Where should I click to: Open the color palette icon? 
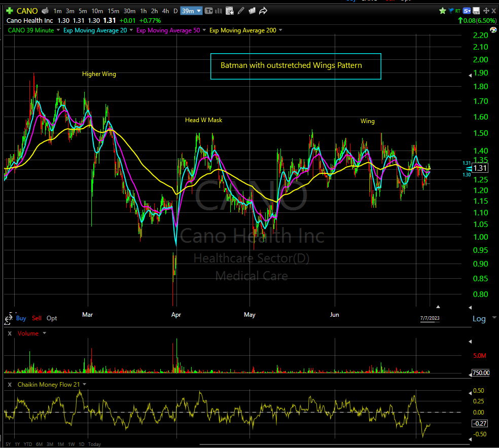(x=493, y=30)
